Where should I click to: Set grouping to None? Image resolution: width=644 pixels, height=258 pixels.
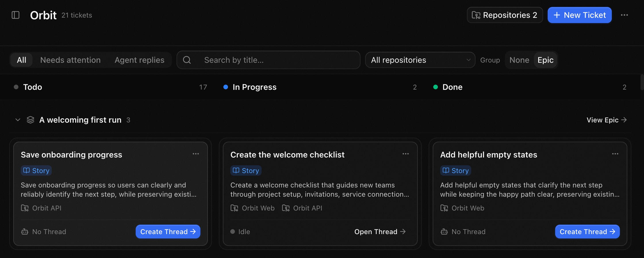pos(519,60)
